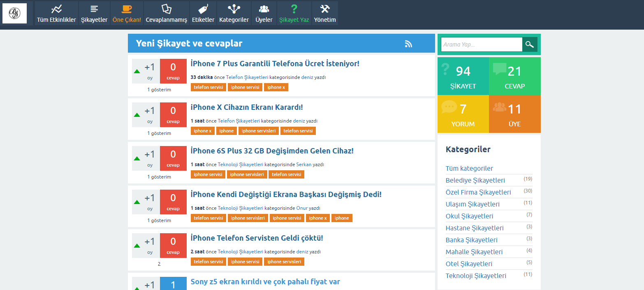Select Mahalle Şikayetleri category
Image resolution: width=644 pixels, height=290 pixels.
click(474, 252)
